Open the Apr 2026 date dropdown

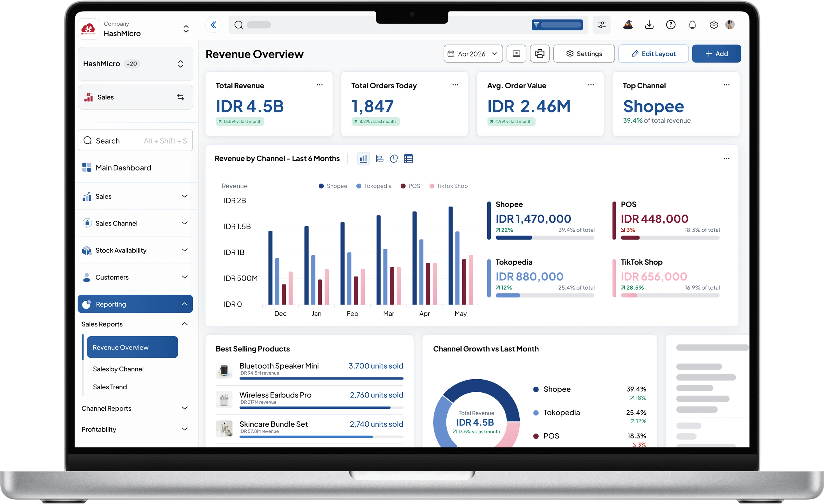pos(473,54)
